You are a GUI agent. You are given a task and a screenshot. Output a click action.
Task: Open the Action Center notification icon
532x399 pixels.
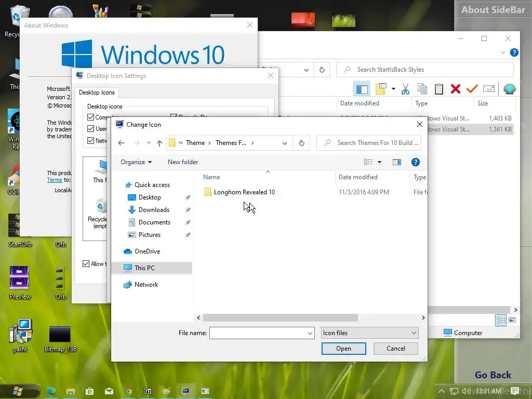(x=515, y=391)
